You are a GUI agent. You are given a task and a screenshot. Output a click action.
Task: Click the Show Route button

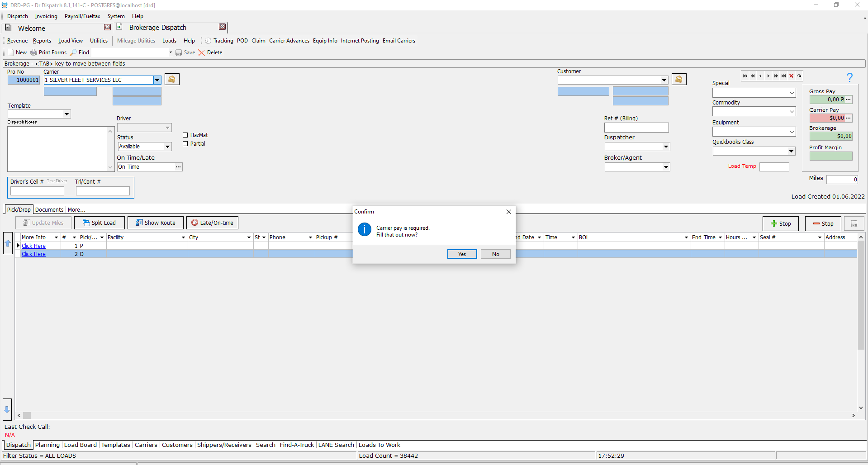pos(156,223)
